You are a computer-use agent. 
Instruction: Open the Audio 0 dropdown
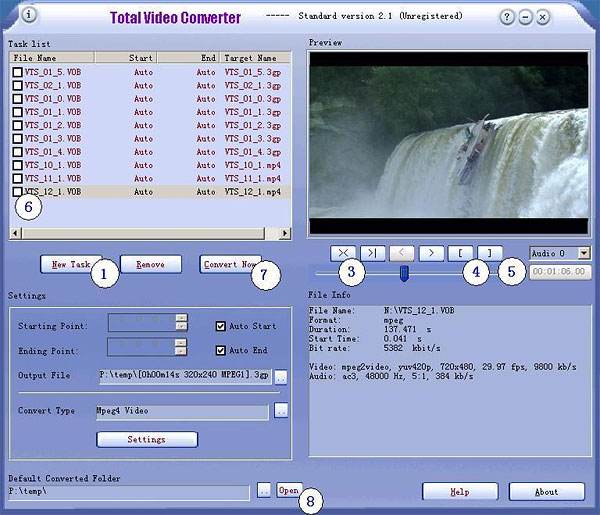point(584,254)
